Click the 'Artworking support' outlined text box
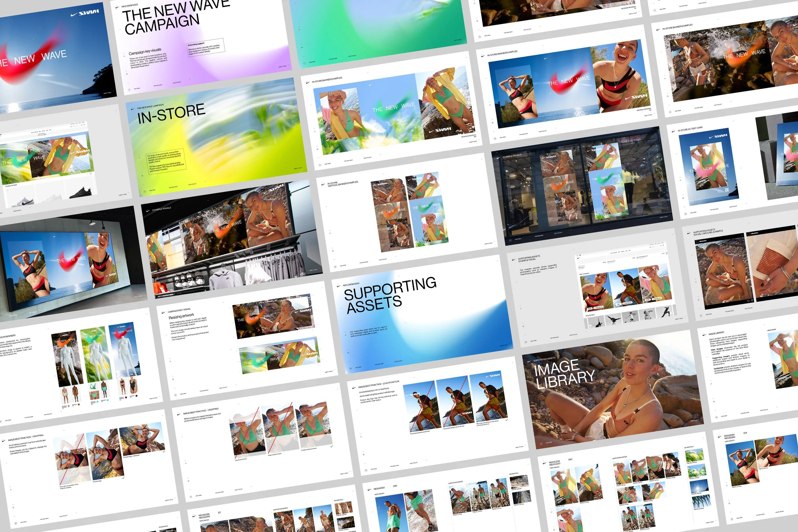 pyautogui.click(x=205, y=47)
